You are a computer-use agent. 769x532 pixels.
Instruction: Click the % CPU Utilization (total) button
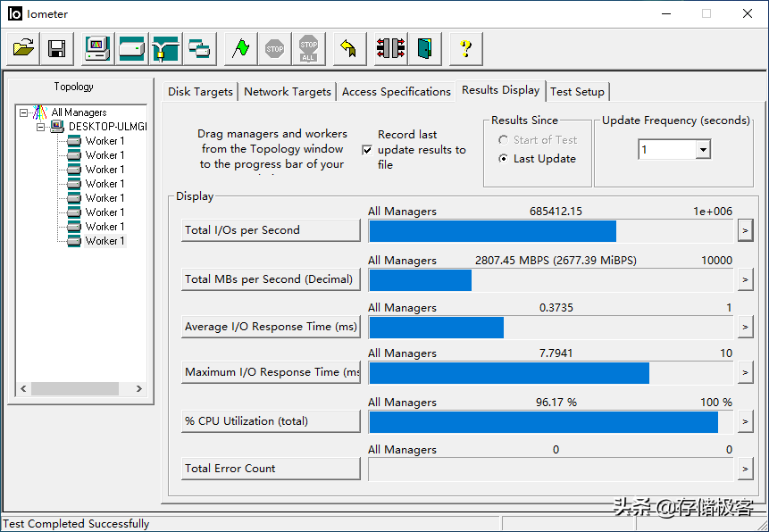tap(271, 421)
